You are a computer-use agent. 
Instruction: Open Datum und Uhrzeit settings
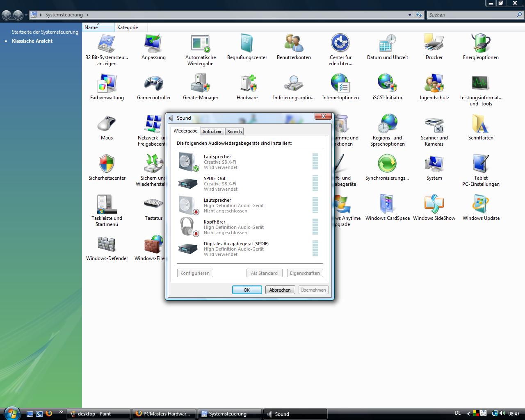pyautogui.click(x=387, y=43)
